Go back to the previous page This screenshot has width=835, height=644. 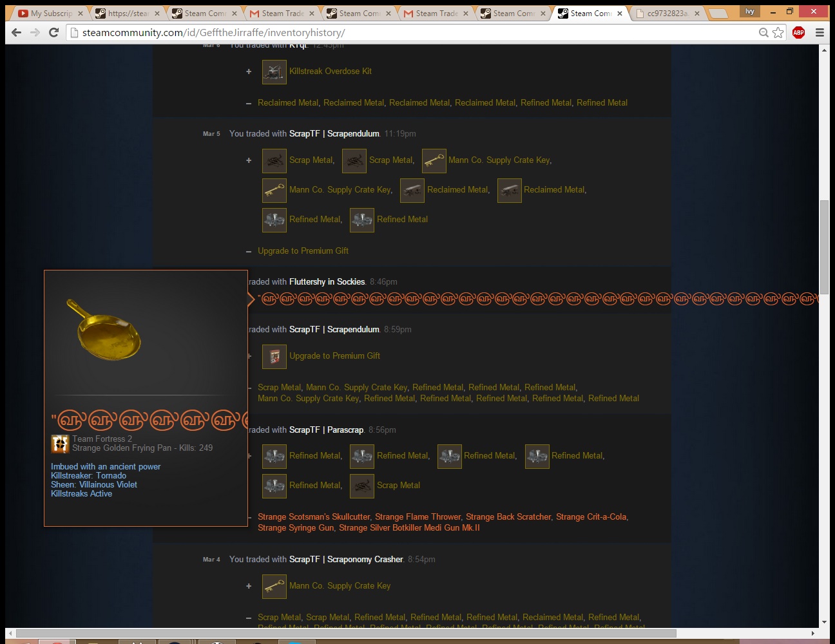click(17, 33)
